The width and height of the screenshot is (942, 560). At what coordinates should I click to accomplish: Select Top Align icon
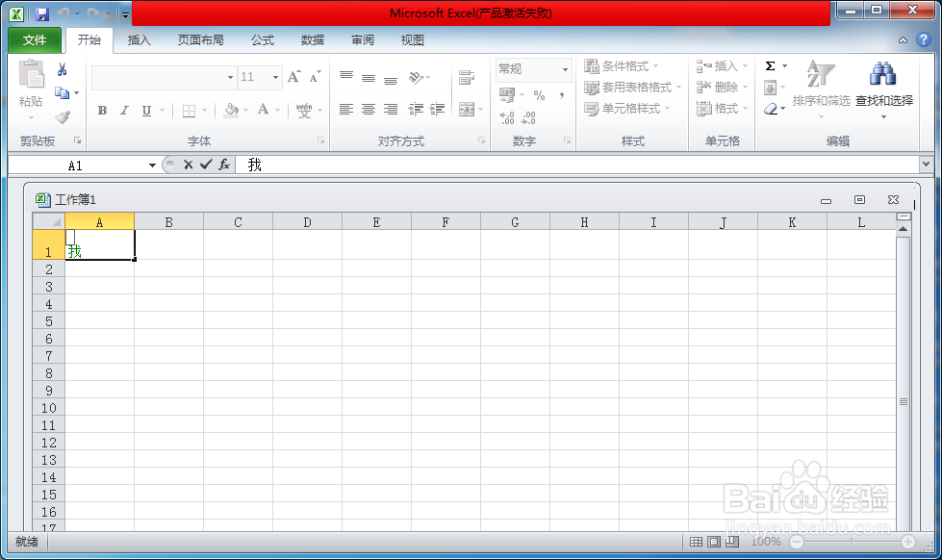point(346,76)
